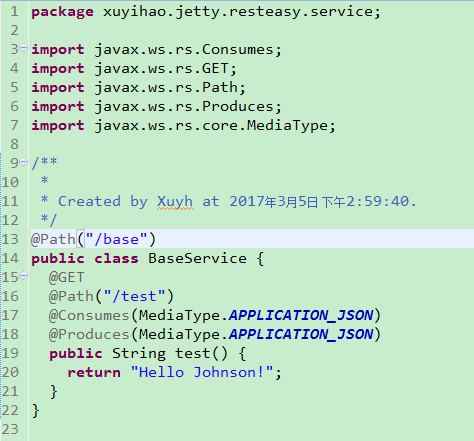Collapse the test method fold on line 15
The height and width of the screenshot is (441, 474).
point(23,276)
